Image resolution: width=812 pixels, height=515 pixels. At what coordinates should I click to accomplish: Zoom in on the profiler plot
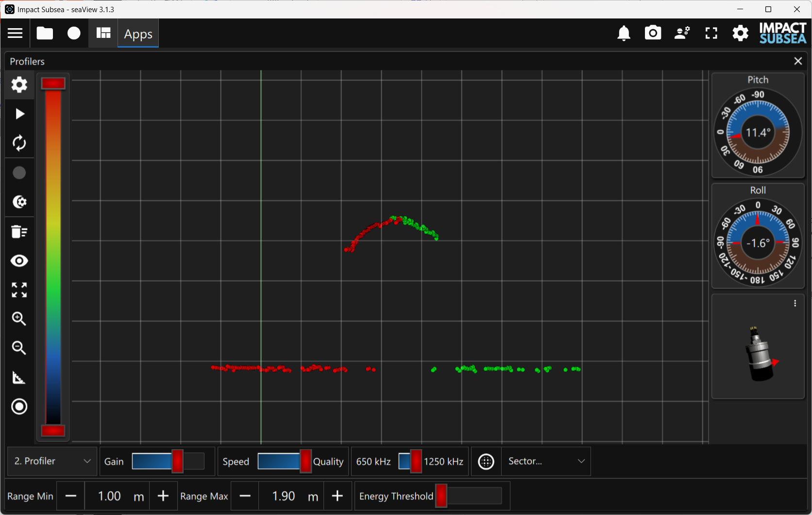19,319
